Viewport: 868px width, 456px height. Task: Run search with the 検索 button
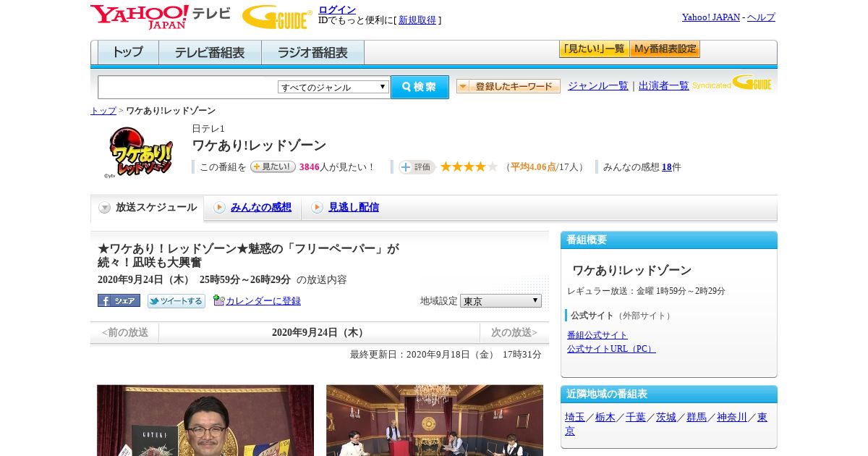coord(420,87)
